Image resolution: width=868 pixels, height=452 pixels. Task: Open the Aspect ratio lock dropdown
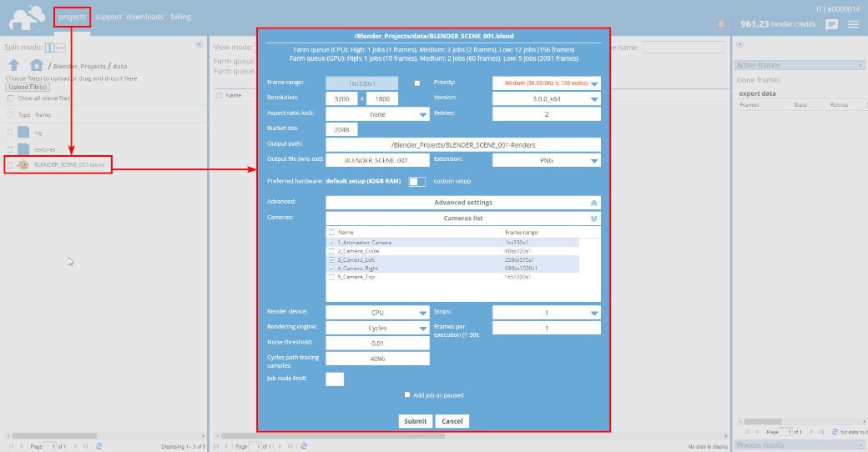pyautogui.click(x=377, y=114)
